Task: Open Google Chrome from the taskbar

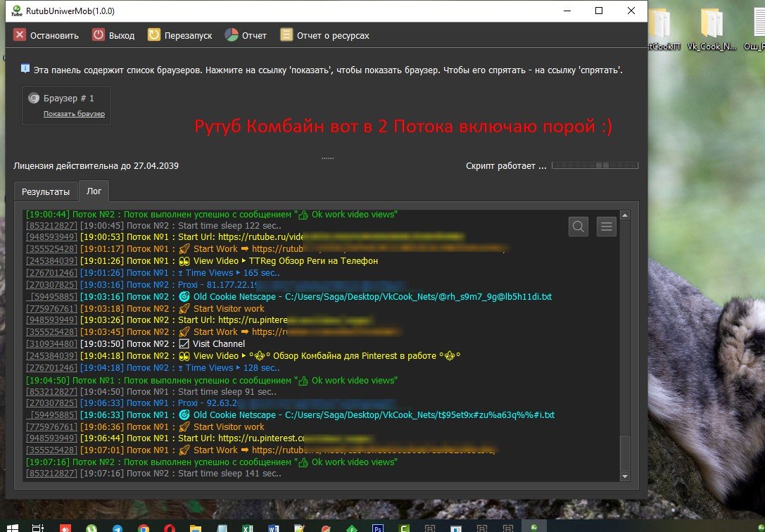Action: pyautogui.click(x=144, y=526)
